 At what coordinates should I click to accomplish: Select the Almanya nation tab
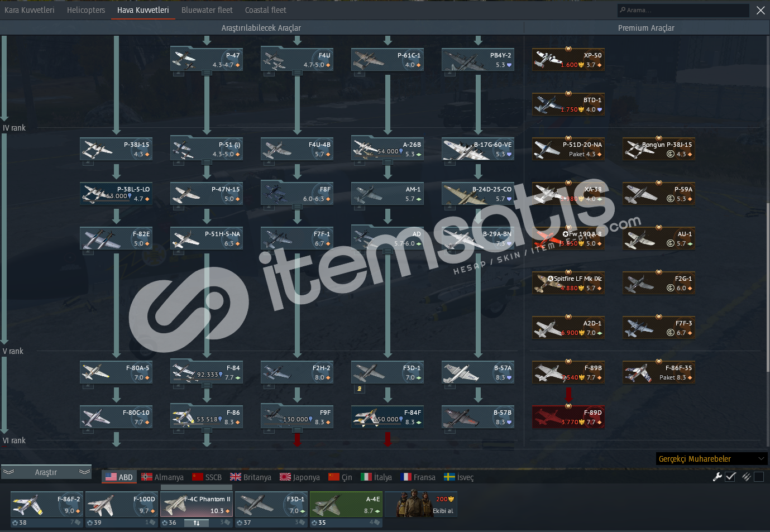(162, 477)
